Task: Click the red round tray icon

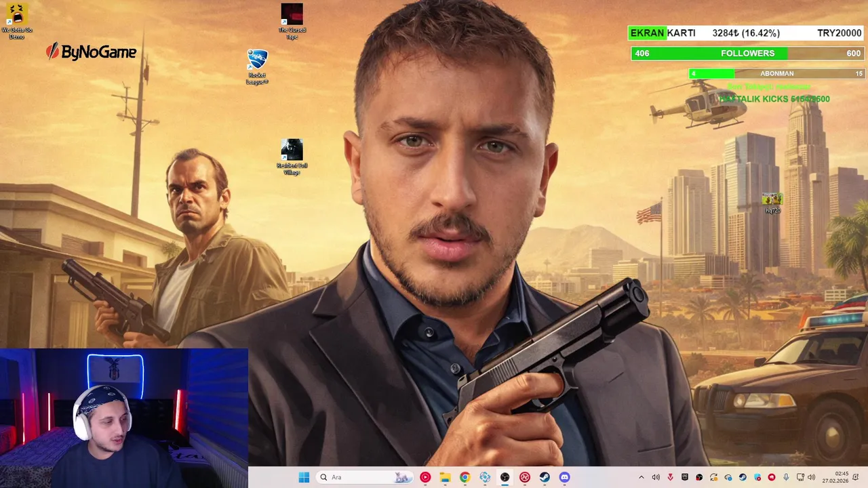Action: click(x=772, y=477)
